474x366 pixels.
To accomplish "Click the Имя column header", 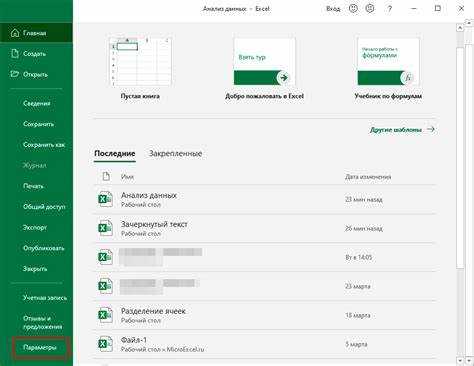I will 127,177.
